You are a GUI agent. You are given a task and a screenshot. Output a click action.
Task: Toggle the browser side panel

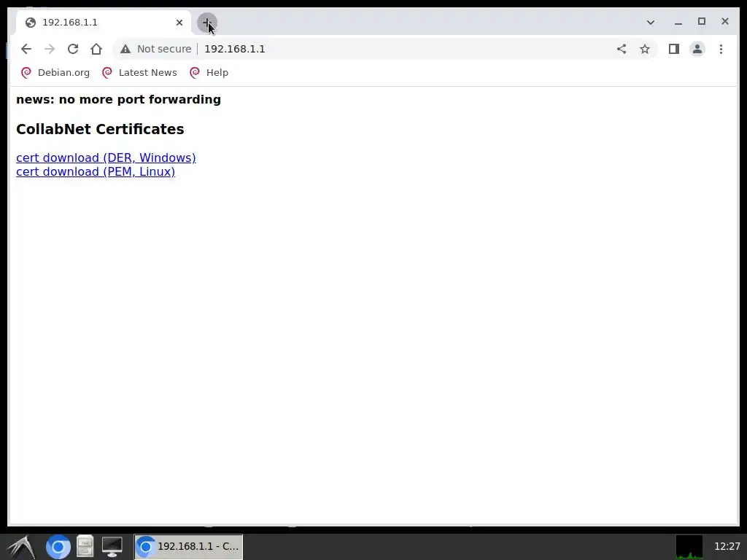tap(673, 49)
